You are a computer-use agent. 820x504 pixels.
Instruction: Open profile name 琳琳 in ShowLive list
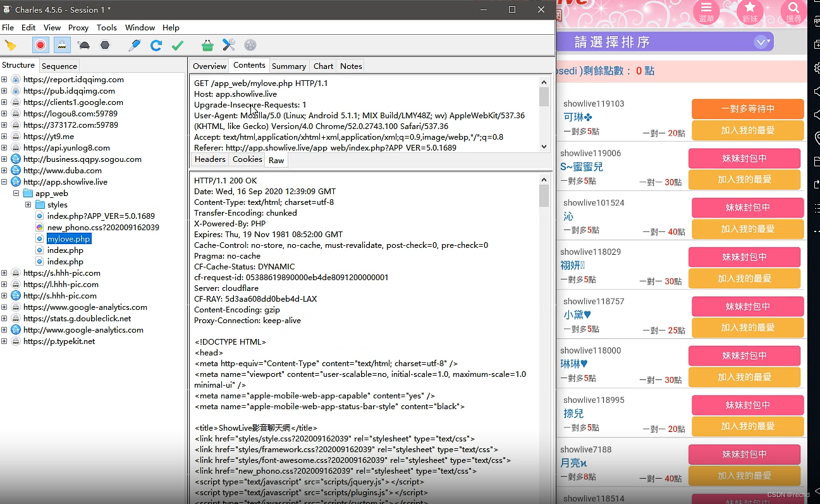pyautogui.click(x=574, y=364)
